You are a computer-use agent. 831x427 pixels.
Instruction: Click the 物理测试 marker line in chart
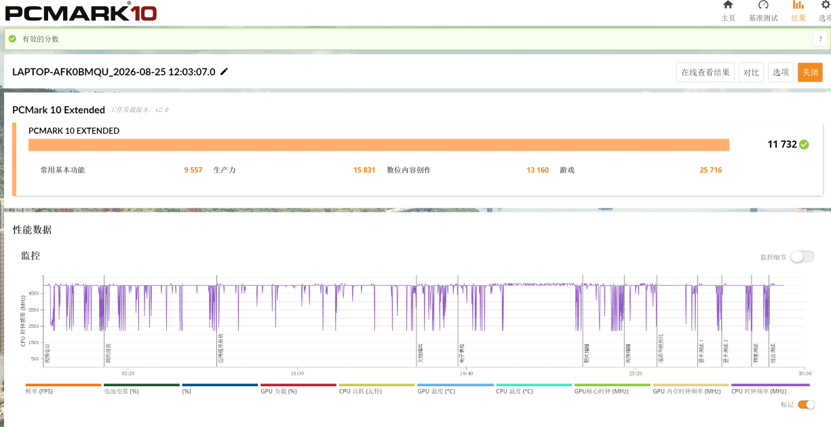752,321
